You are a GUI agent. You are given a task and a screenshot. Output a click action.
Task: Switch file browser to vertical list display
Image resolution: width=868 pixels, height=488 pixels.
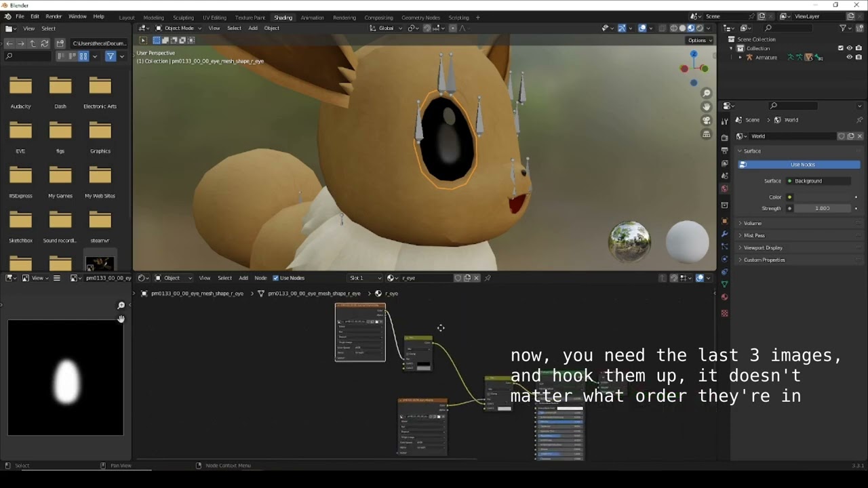click(x=61, y=56)
